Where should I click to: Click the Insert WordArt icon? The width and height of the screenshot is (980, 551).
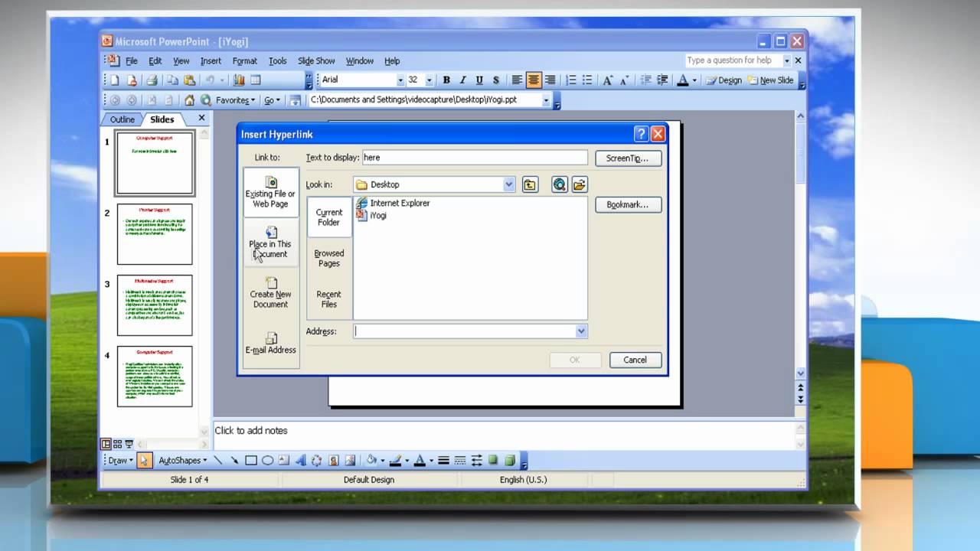click(300, 461)
